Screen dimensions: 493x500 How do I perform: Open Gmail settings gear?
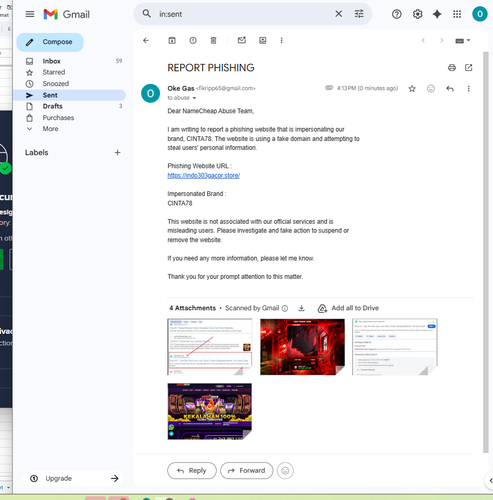[x=417, y=14]
